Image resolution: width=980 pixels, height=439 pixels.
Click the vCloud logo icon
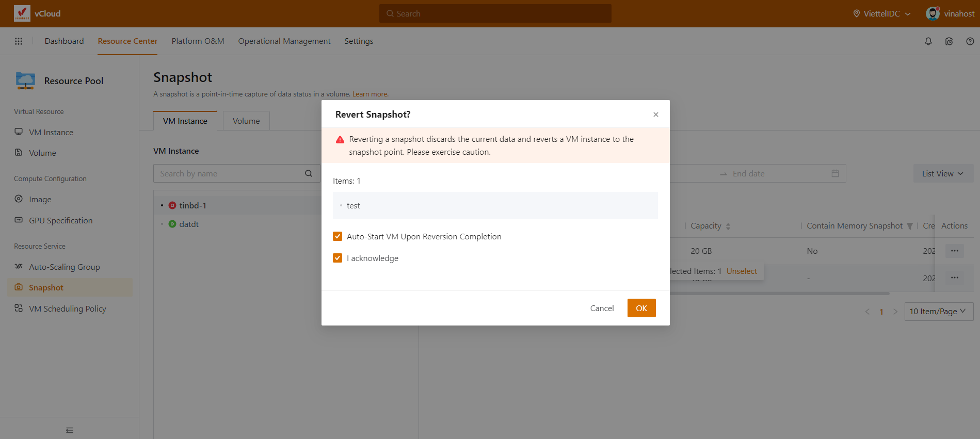tap(22, 13)
